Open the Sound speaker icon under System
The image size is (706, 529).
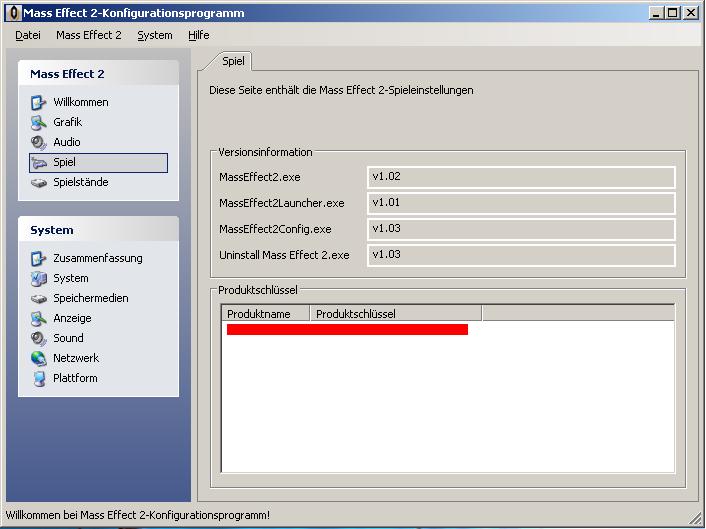click(38, 338)
